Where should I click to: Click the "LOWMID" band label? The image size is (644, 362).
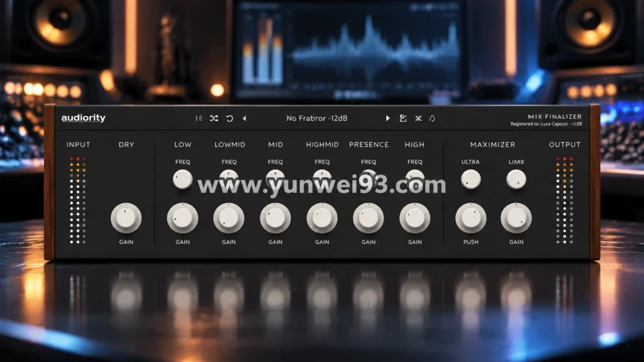click(x=230, y=145)
